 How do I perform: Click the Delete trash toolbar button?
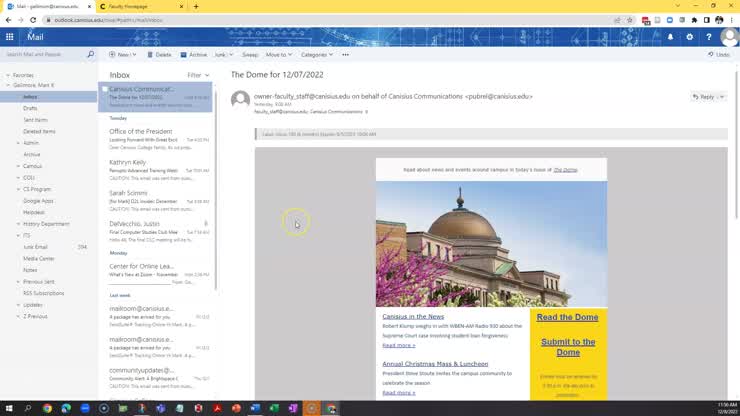pos(159,55)
